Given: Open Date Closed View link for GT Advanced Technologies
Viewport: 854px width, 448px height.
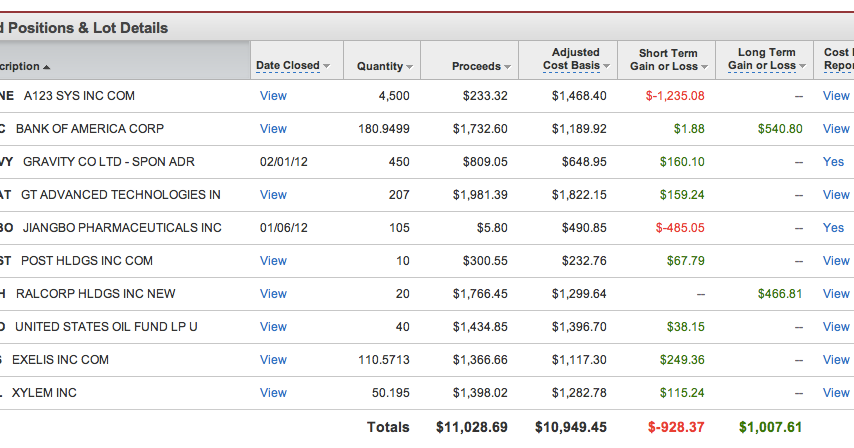Looking at the screenshot, I should tap(273, 195).
